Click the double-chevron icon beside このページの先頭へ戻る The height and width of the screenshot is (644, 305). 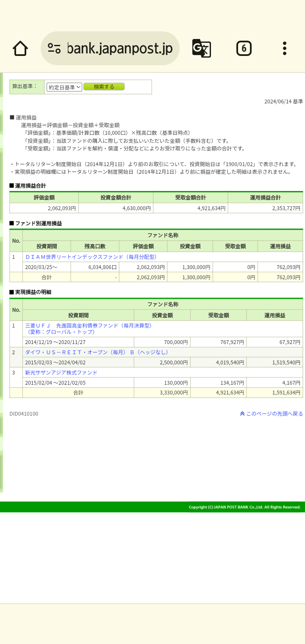coord(242,414)
